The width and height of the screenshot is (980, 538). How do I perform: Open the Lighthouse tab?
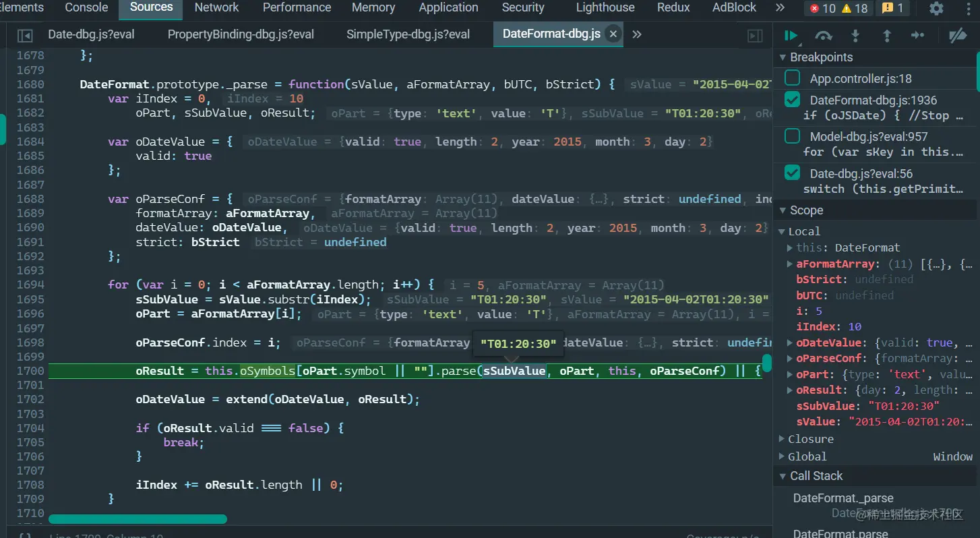click(605, 7)
